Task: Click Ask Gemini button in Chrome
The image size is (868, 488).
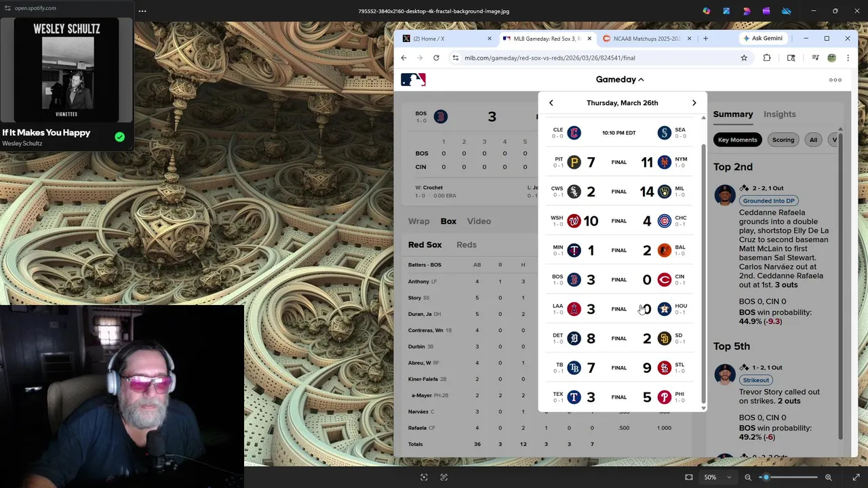Action: click(762, 39)
